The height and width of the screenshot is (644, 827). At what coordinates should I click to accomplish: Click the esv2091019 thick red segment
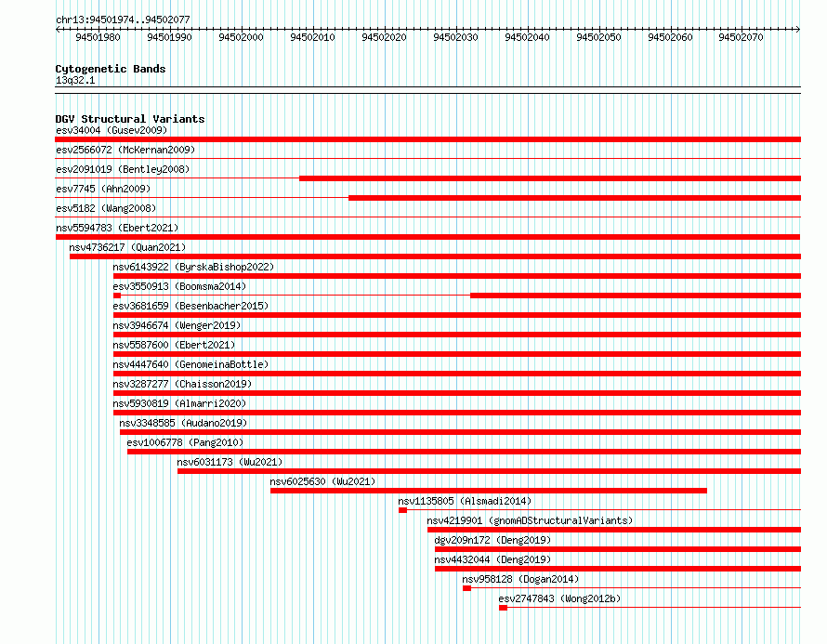click(x=550, y=178)
